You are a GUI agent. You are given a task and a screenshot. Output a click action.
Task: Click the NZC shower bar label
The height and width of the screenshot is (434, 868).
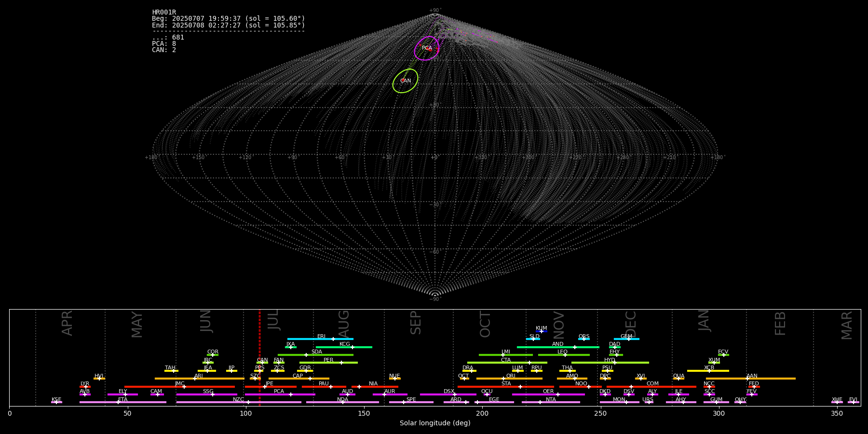pos(238,400)
